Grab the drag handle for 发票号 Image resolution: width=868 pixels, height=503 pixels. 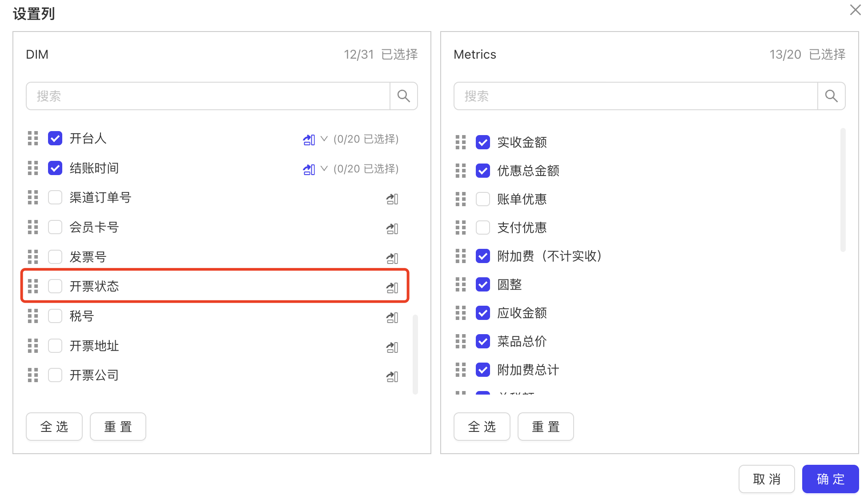click(33, 257)
